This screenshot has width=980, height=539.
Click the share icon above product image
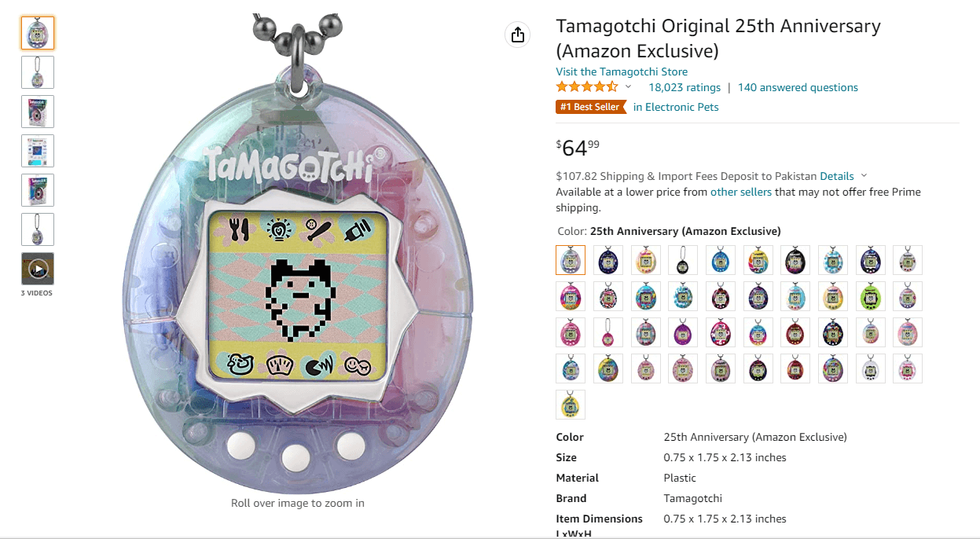[x=517, y=35]
